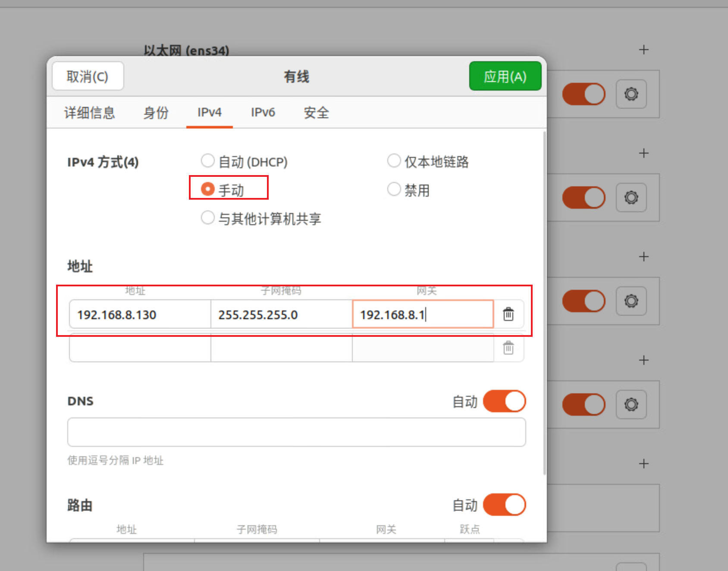The height and width of the screenshot is (571, 728).
Task: Focus the DNS server entry box
Action: click(x=296, y=432)
